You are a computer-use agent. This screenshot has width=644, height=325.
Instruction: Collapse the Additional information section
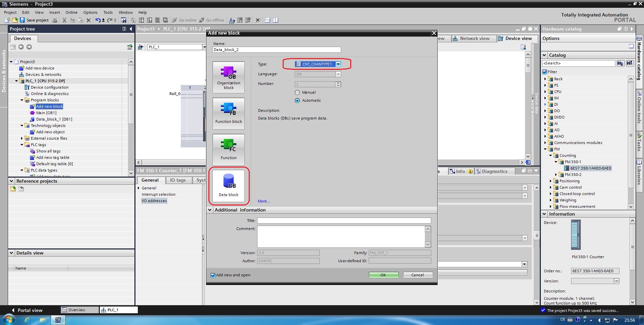pyautogui.click(x=210, y=210)
